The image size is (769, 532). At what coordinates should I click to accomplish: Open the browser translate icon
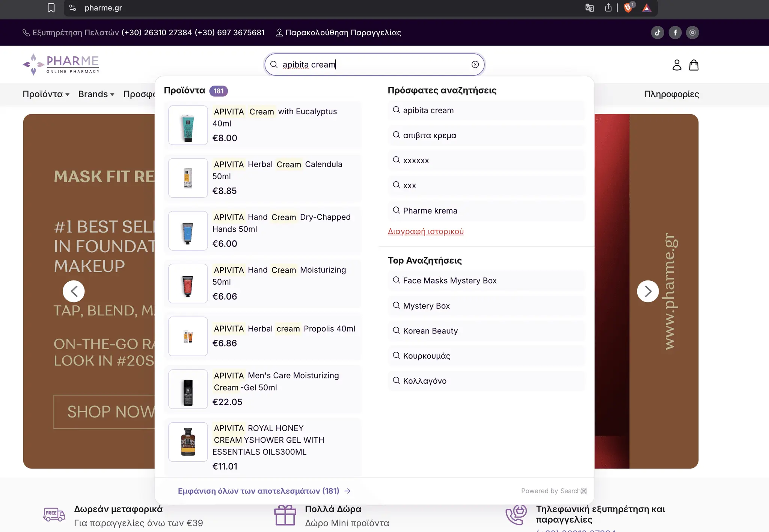(x=590, y=8)
